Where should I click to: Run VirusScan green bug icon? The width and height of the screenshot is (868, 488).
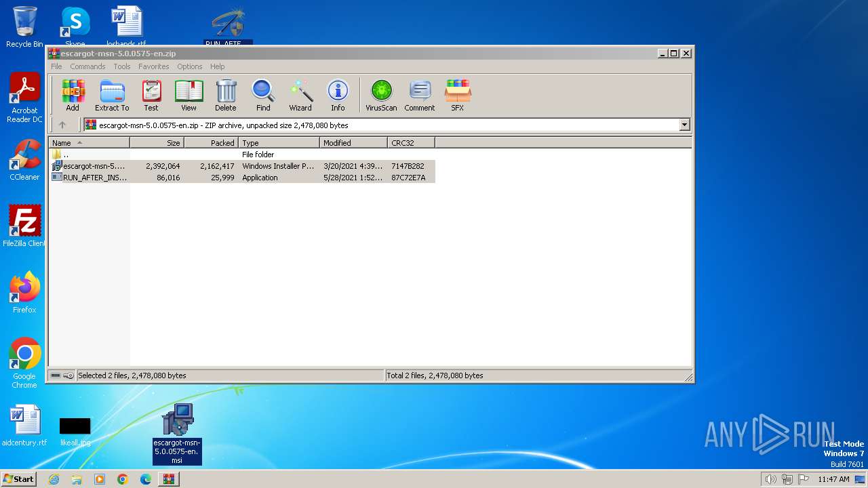click(381, 95)
